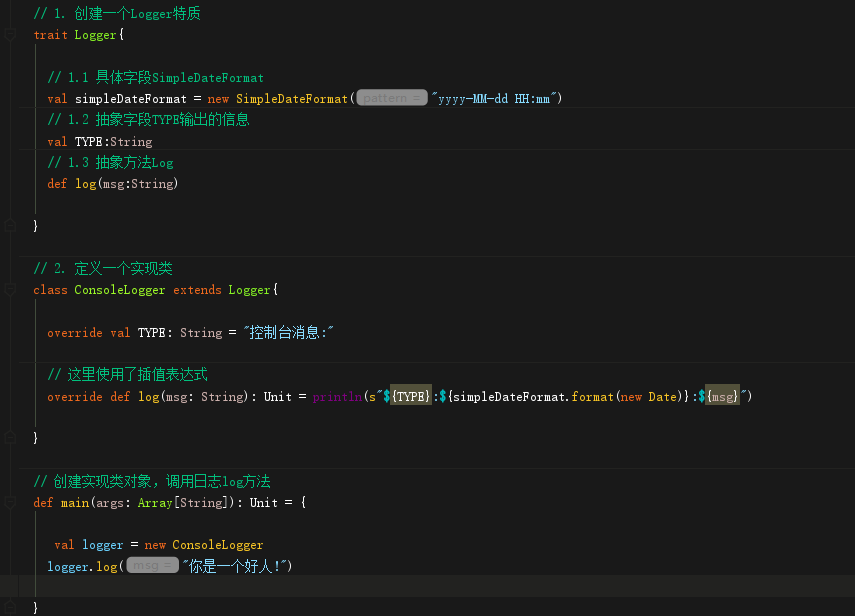Click comment '// 这里使用了插值表达式'
855x616 pixels.
coord(128,375)
